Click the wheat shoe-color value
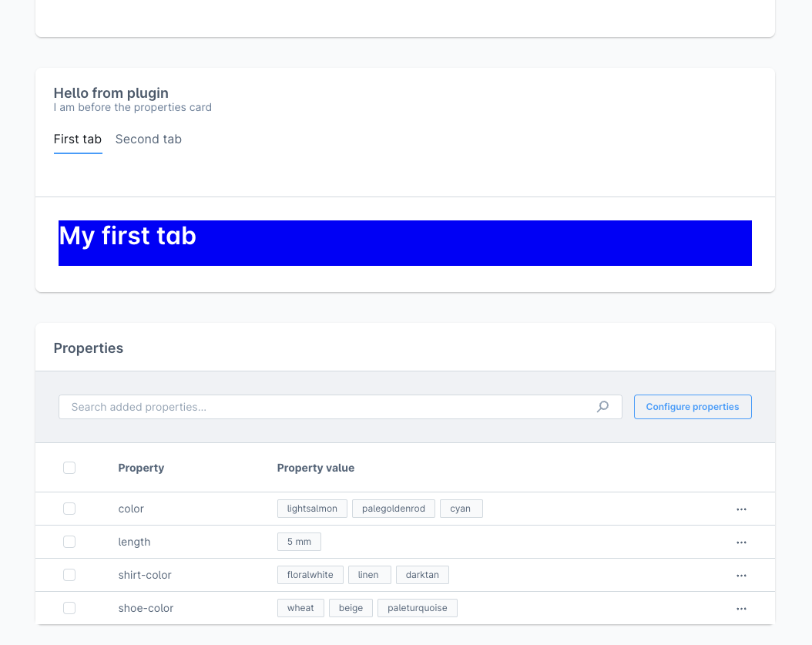Viewport: 812px width, 645px height. coord(300,608)
